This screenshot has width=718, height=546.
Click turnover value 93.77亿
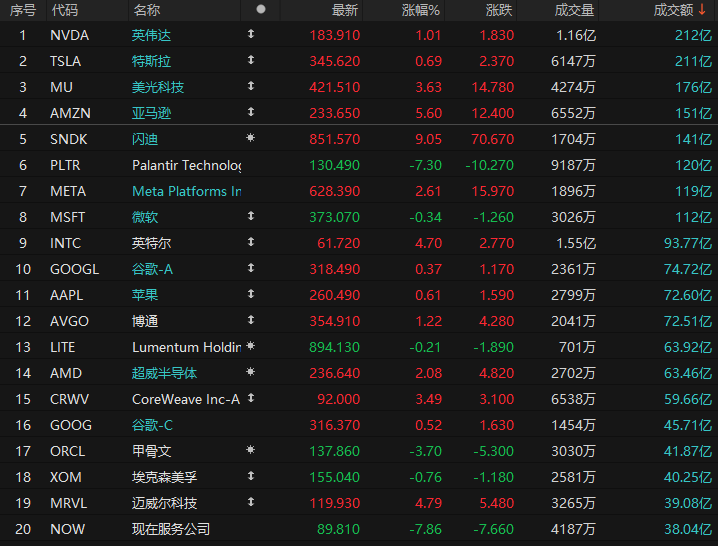688,243
